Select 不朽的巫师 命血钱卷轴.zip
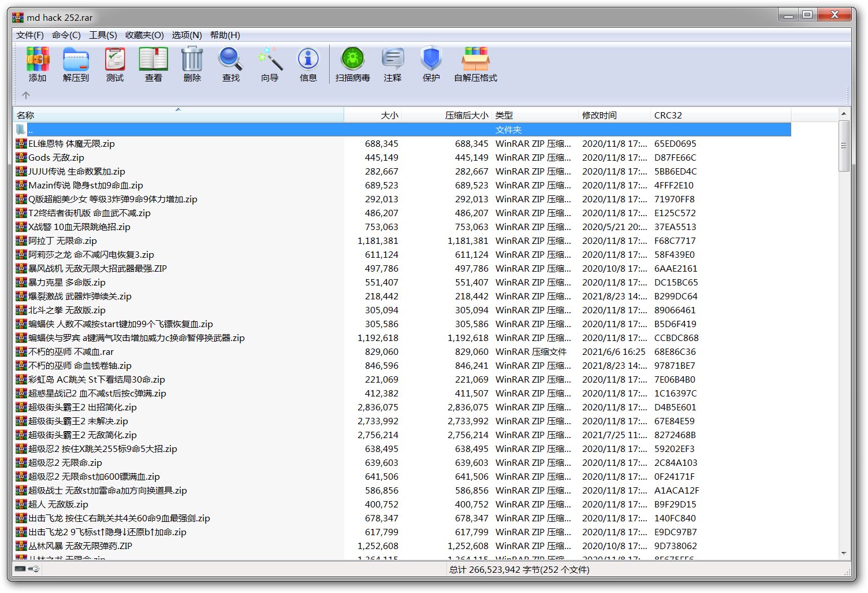The image size is (868, 593). point(403,365)
